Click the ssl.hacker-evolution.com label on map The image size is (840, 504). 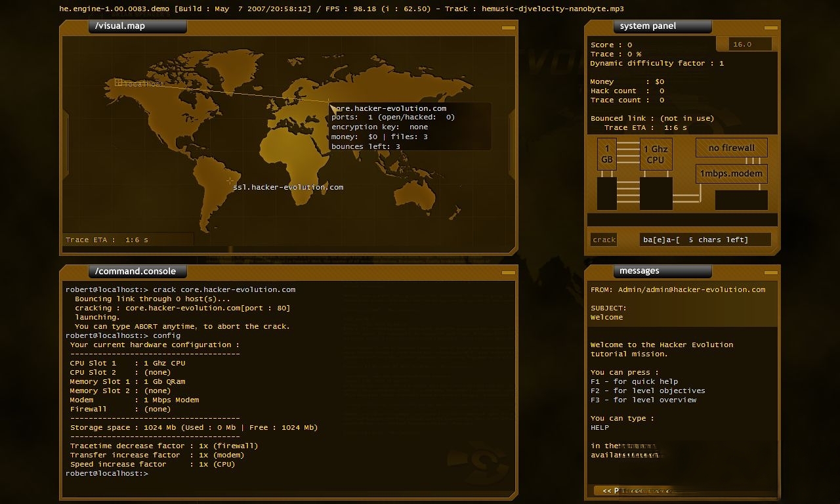pyautogui.click(x=288, y=187)
